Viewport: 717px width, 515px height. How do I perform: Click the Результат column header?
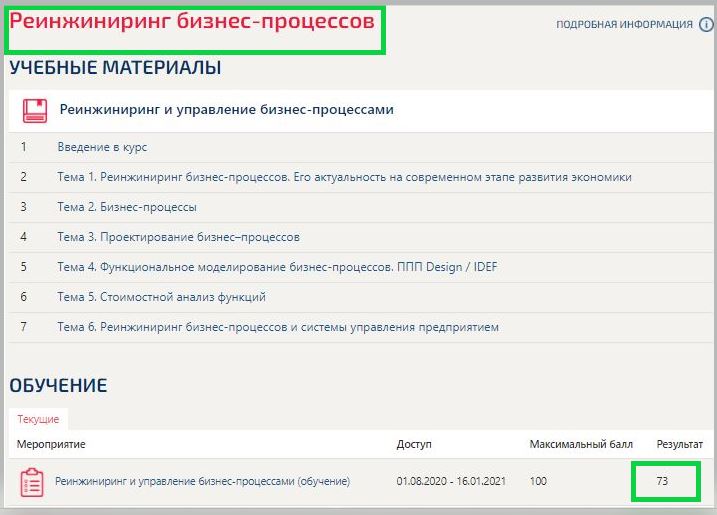(679, 443)
